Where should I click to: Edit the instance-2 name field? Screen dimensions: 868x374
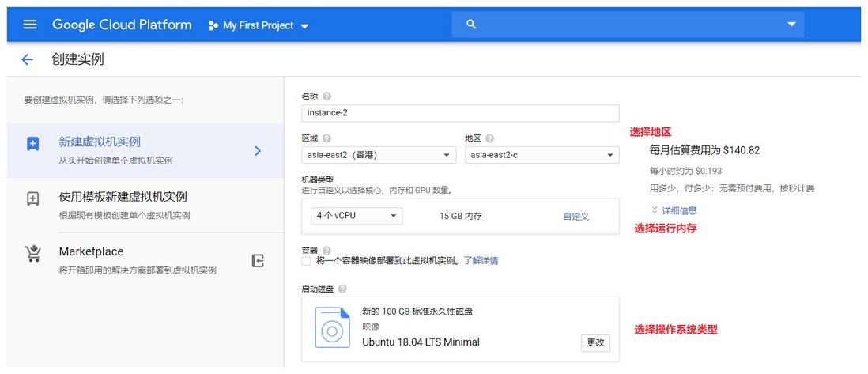click(x=461, y=113)
